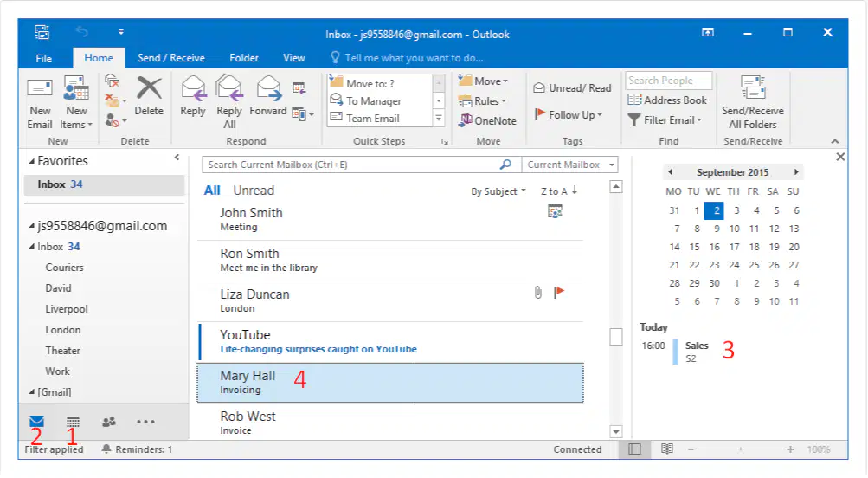The height and width of the screenshot is (478, 868).
Task: Collapse the js9558846@gmail.com account
Action: point(31,226)
